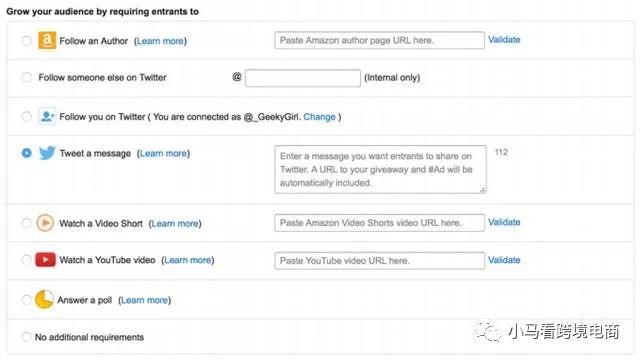The image size is (640, 360).
Task: Select the Follow an Author radio button
Action: click(x=27, y=41)
